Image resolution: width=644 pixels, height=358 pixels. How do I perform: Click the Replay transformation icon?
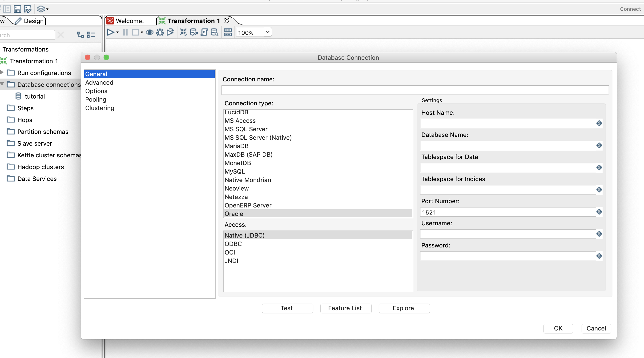tap(170, 32)
